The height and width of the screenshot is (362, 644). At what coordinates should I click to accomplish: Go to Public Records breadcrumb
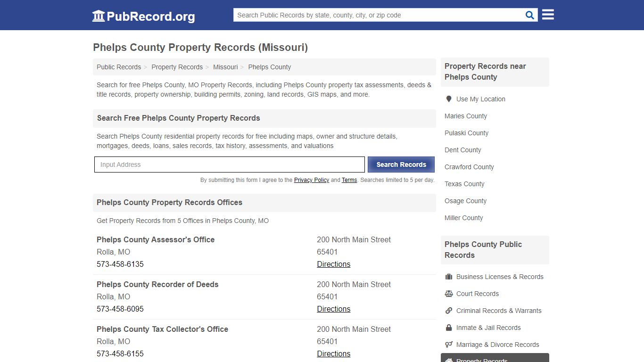click(x=119, y=67)
